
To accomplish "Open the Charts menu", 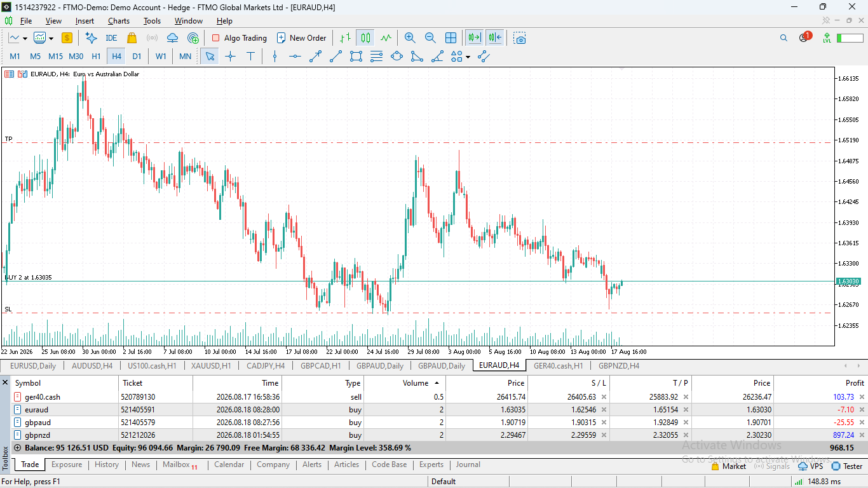I will tap(119, 21).
